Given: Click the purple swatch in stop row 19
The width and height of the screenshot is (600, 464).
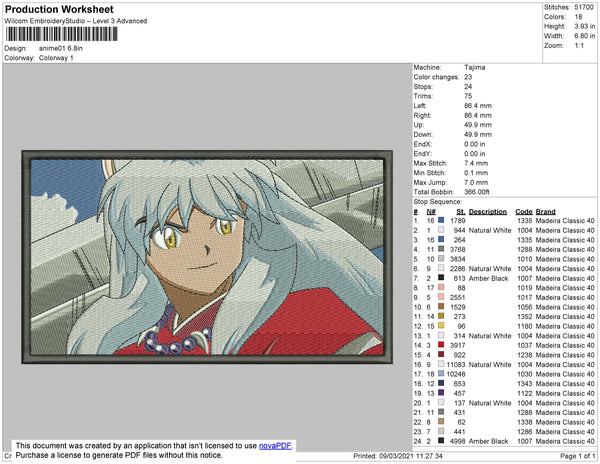Looking at the screenshot, I should 441,393.
